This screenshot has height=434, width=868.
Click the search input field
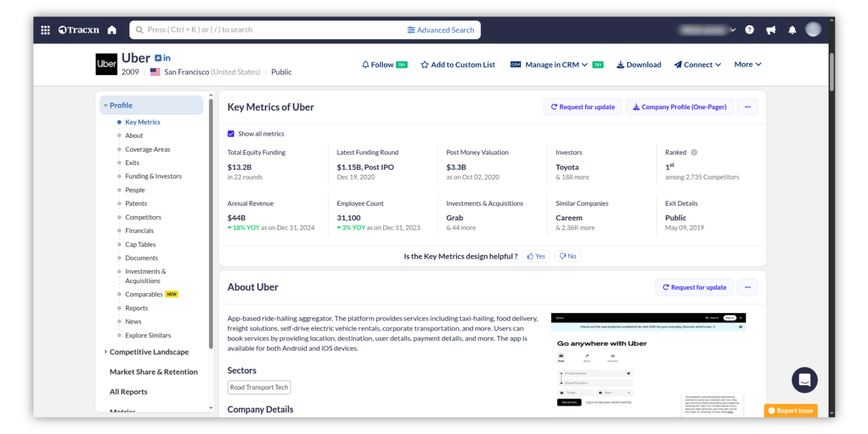[271, 30]
